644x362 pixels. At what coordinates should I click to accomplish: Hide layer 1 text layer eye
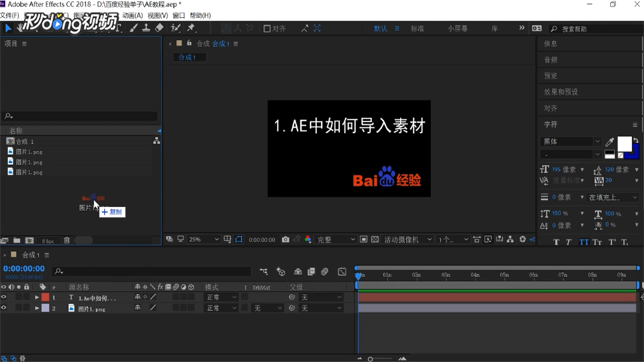coord(4,297)
